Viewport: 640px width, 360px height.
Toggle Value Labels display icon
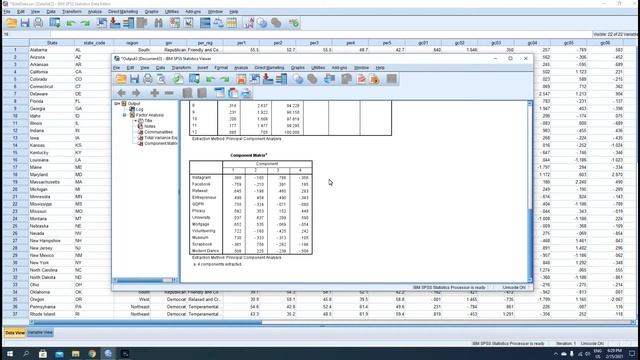pos(249,23)
